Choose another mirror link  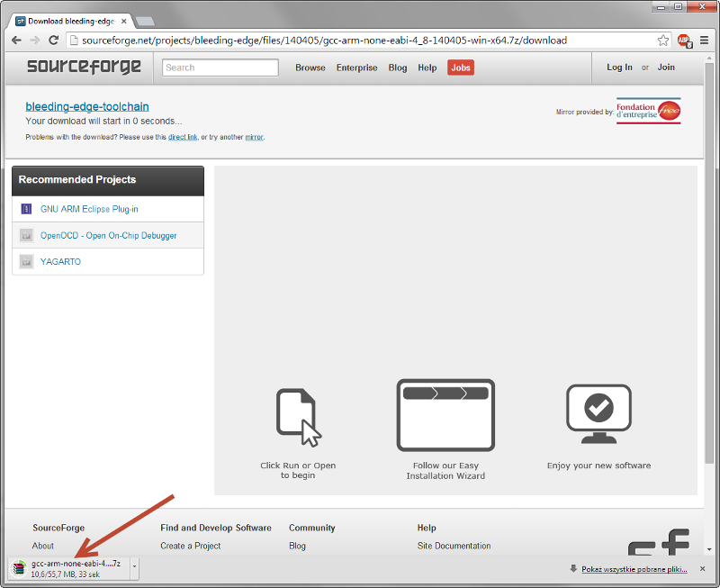(x=255, y=137)
